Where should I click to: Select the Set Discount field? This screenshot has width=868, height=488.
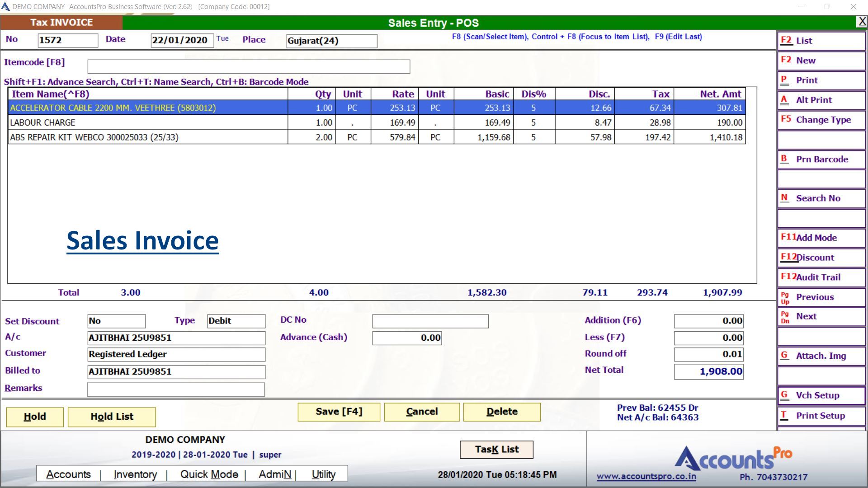(x=116, y=321)
